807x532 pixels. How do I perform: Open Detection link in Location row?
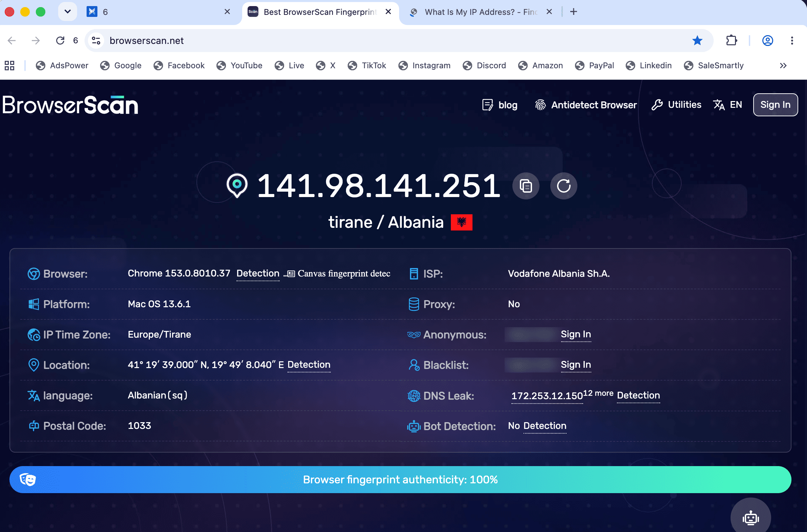309,365
